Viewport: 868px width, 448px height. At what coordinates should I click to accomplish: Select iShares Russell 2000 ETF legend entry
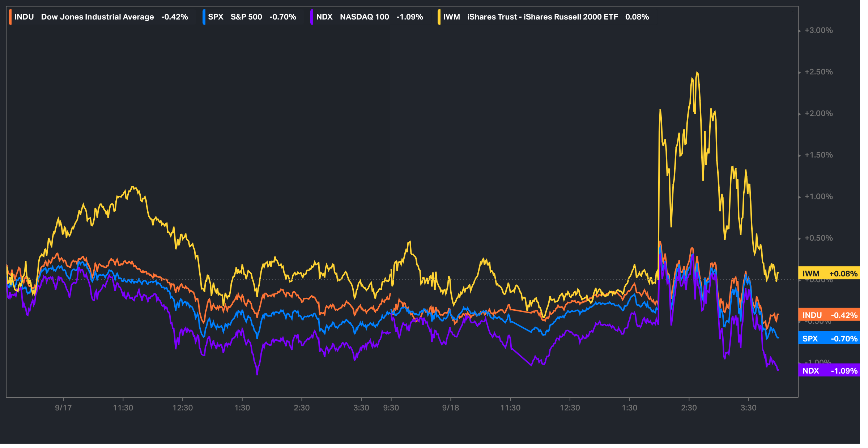tap(542, 17)
